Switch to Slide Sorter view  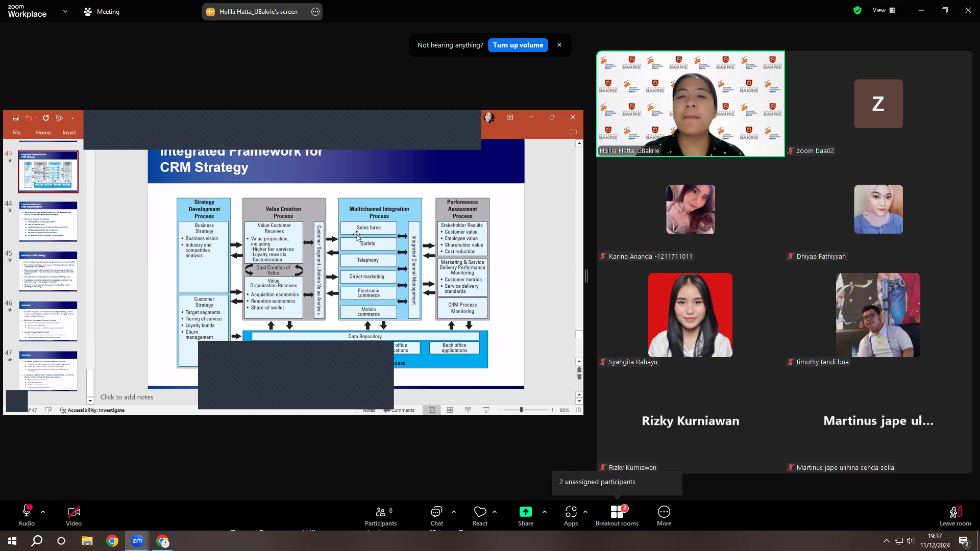tap(450, 410)
